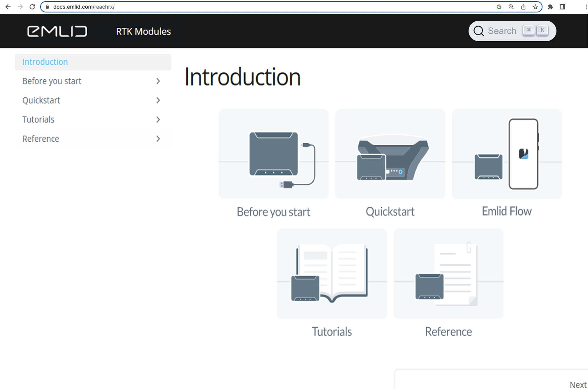
Task: Expand the Before you start chevron
Action: pyautogui.click(x=158, y=81)
